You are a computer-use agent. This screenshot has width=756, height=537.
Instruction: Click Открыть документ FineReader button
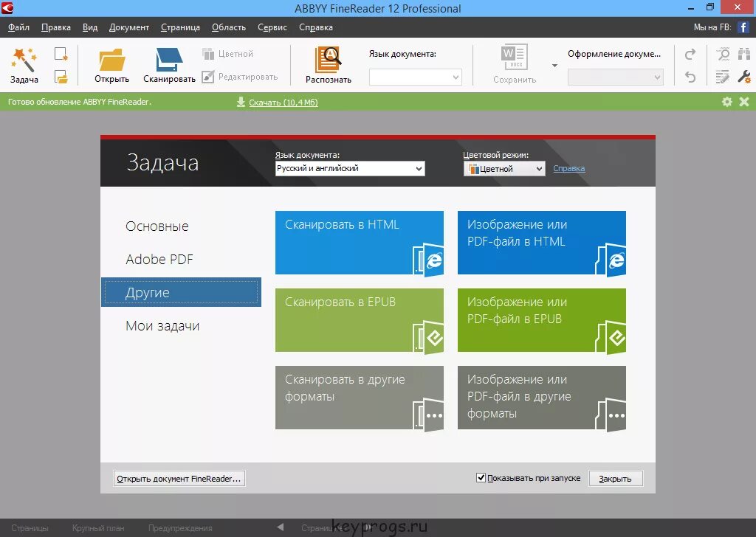pyautogui.click(x=179, y=478)
